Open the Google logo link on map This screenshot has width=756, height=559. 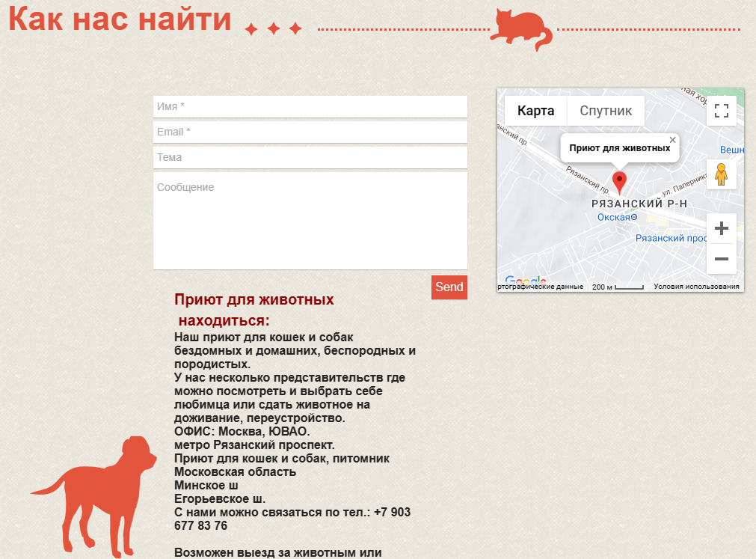click(x=525, y=280)
